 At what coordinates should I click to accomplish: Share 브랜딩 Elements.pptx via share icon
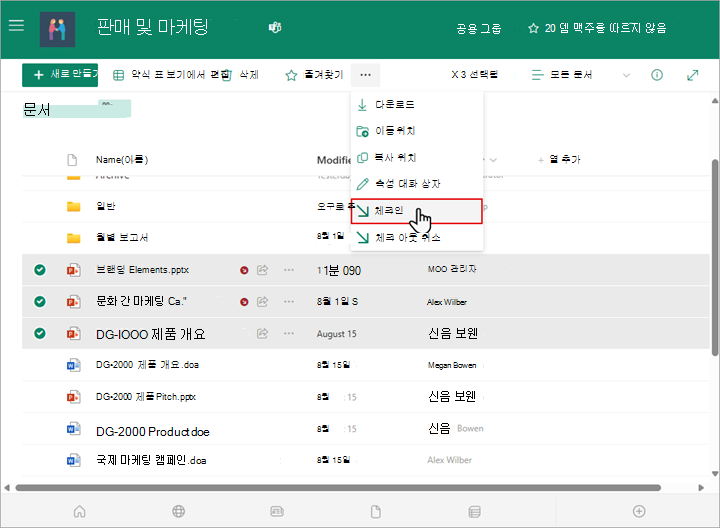click(x=262, y=270)
